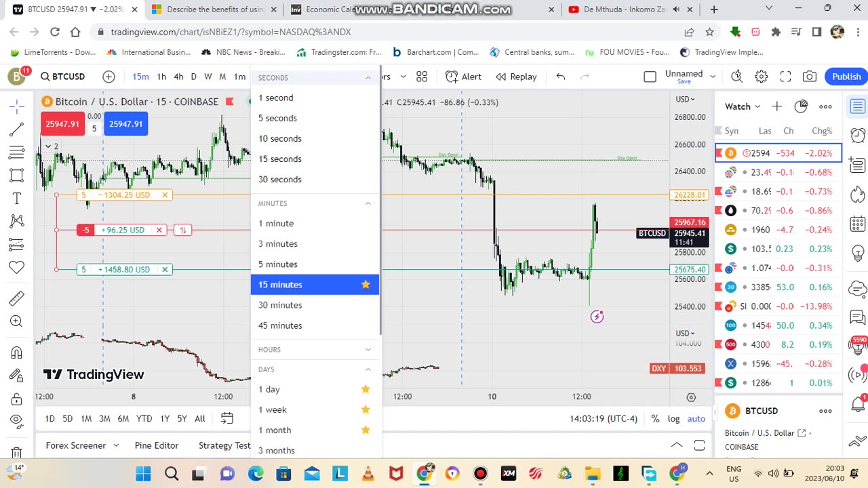Viewport: 868px width, 488px height.
Task: Open the Unnamed layout dropdown arrow
Action: tap(713, 77)
